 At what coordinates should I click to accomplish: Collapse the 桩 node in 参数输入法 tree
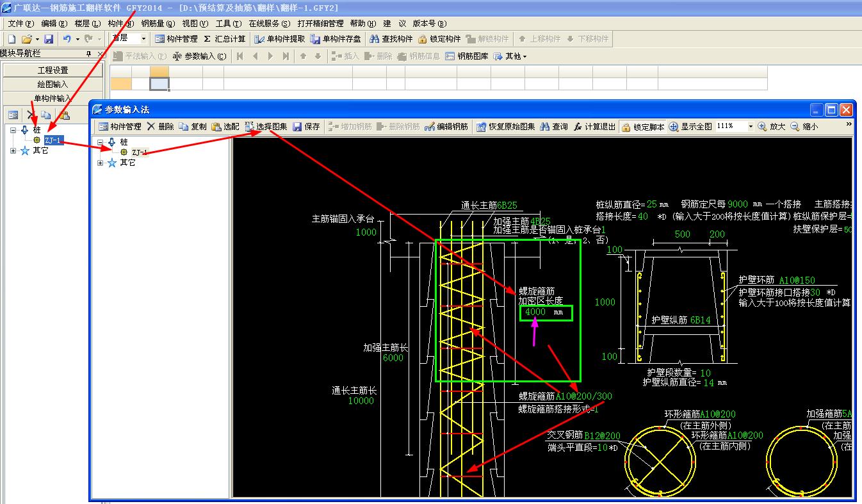pos(101,142)
